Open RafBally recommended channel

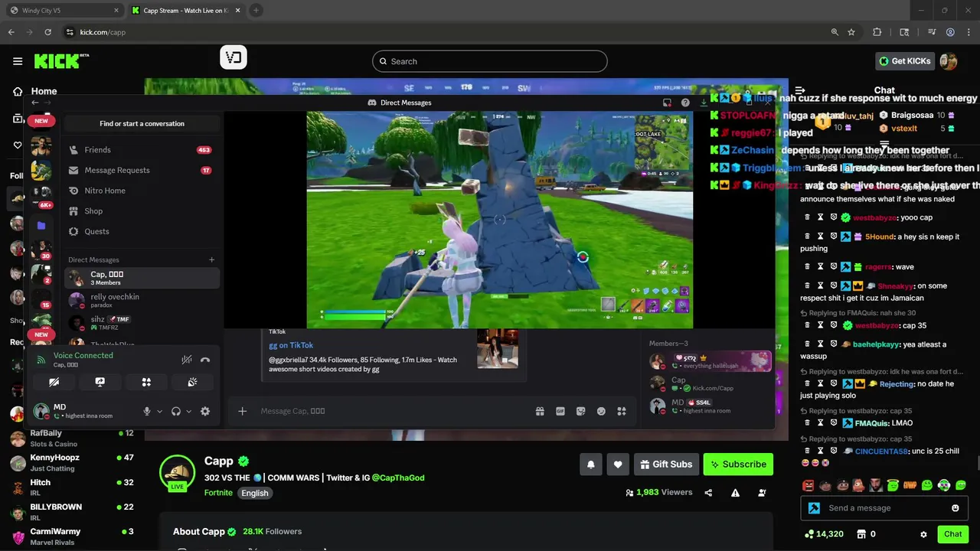pyautogui.click(x=73, y=438)
